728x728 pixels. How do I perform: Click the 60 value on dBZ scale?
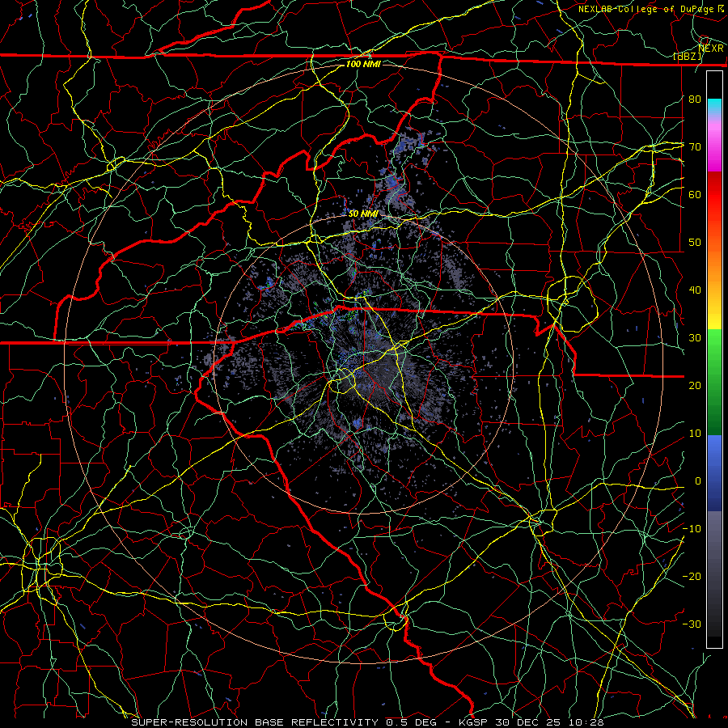pos(695,194)
